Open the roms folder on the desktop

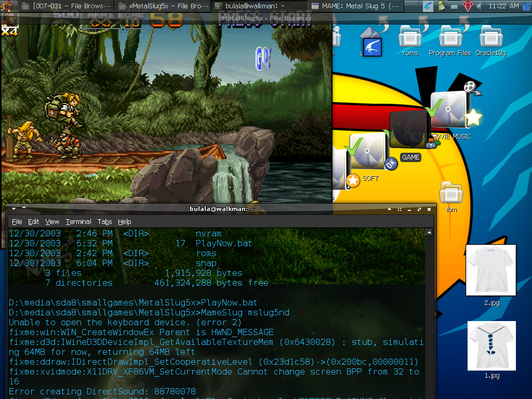(x=410, y=41)
